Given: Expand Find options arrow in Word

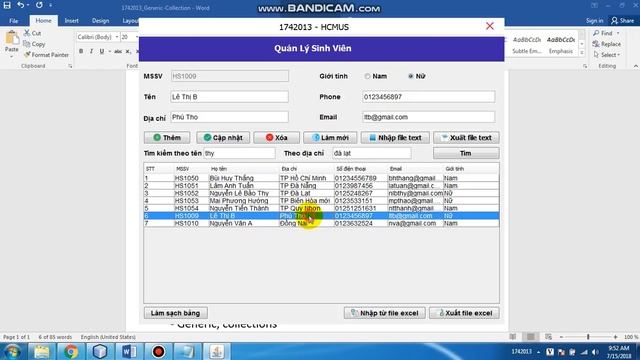Looking at the screenshot, I should (x=618, y=33).
